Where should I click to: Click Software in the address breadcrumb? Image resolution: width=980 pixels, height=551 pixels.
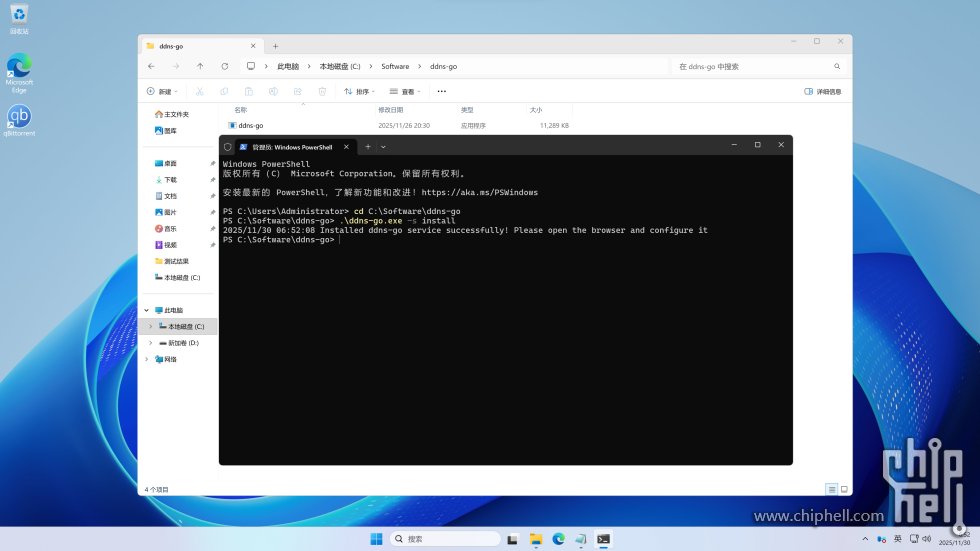[395, 66]
